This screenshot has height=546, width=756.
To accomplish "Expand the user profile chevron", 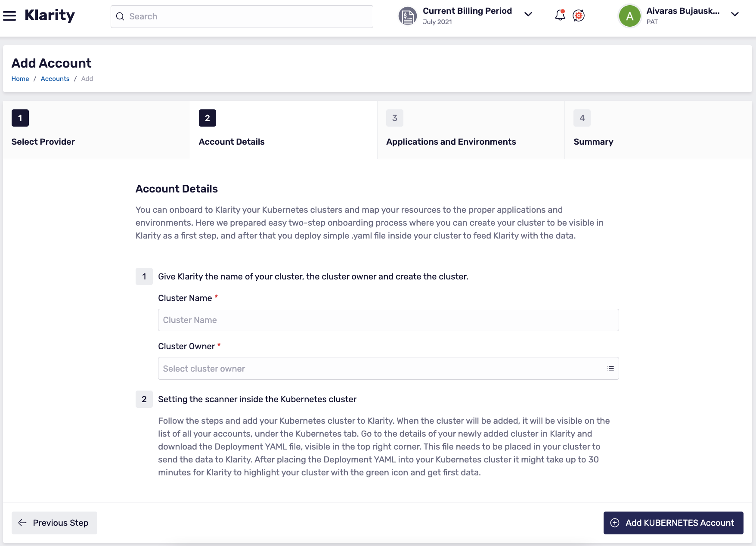I will point(735,14).
